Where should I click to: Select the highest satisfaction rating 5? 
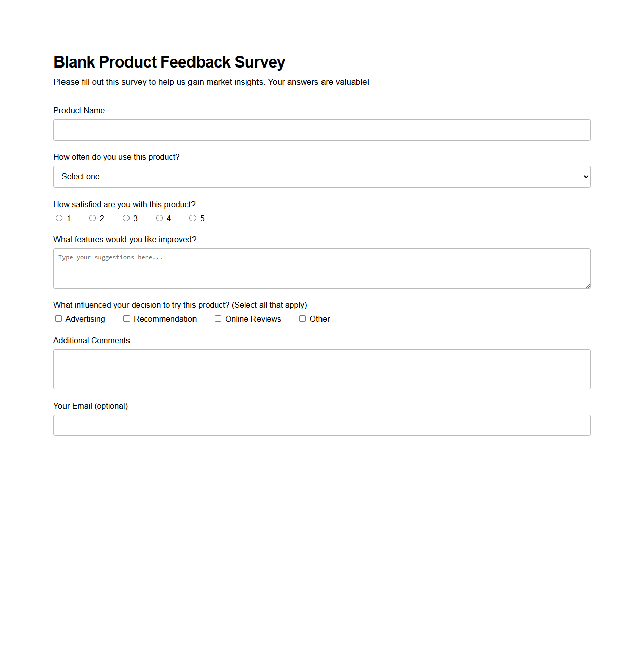click(193, 218)
